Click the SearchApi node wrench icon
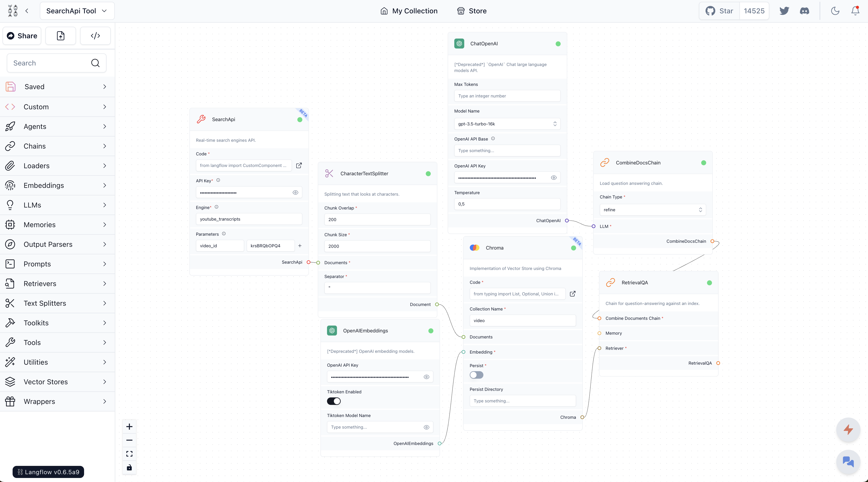Screen dimensions: 868x482 201,119
